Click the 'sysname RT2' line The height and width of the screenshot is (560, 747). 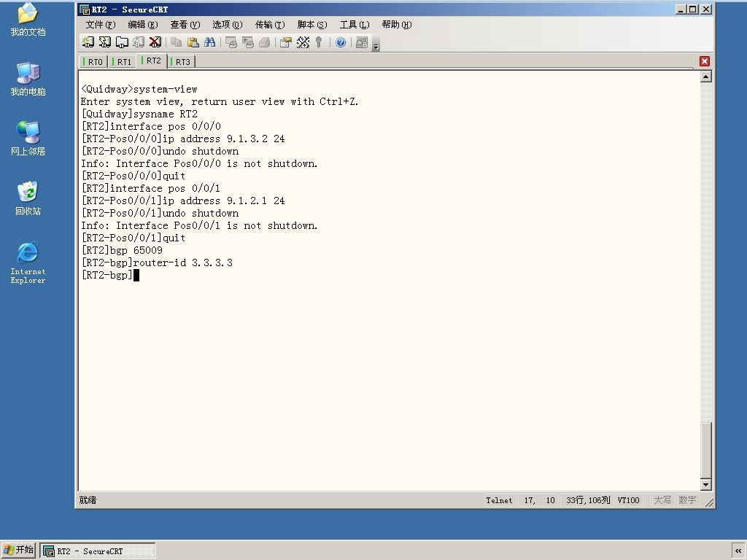click(x=139, y=114)
